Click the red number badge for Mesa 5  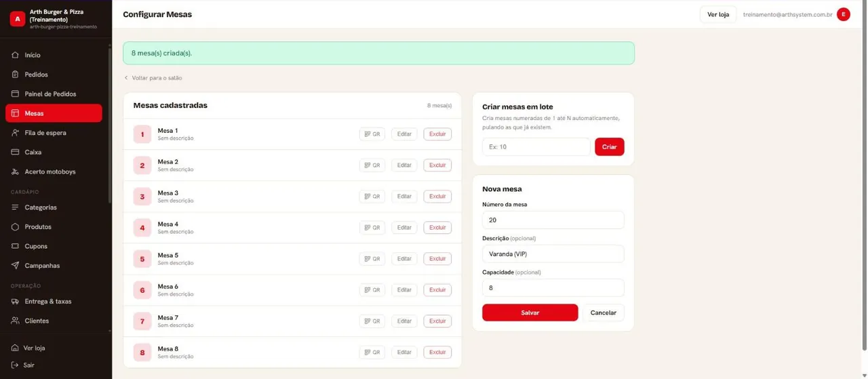[142, 259]
